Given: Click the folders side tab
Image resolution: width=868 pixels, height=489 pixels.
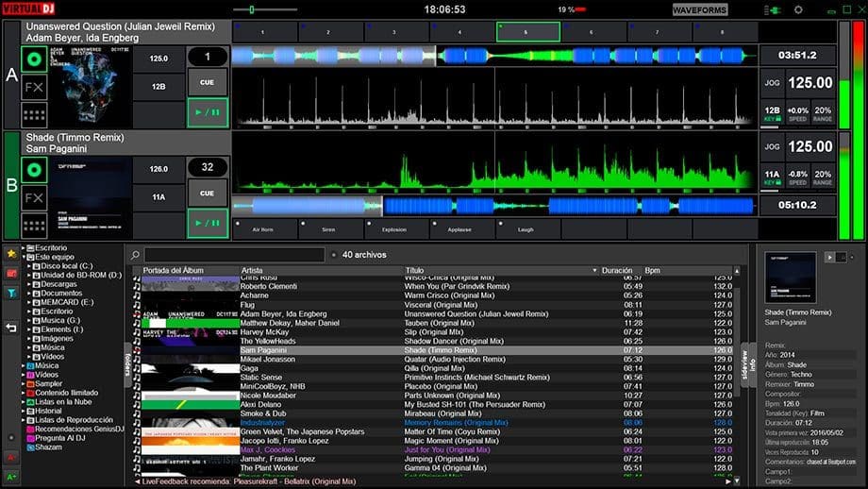Looking at the screenshot, I should [128, 364].
